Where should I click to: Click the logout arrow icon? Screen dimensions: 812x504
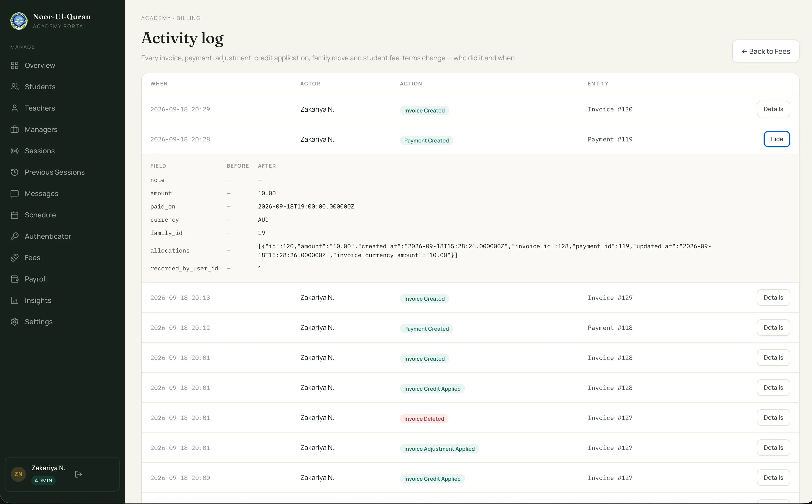pos(78,474)
